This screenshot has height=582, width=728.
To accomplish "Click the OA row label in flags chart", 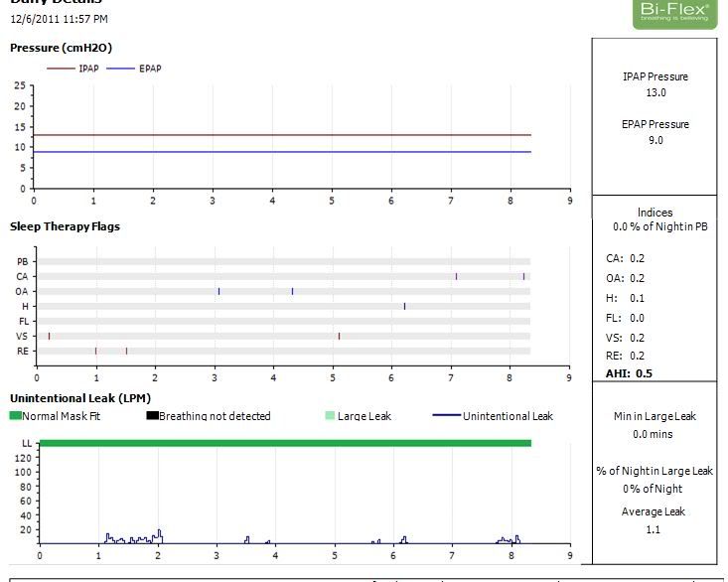I will [22, 291].
